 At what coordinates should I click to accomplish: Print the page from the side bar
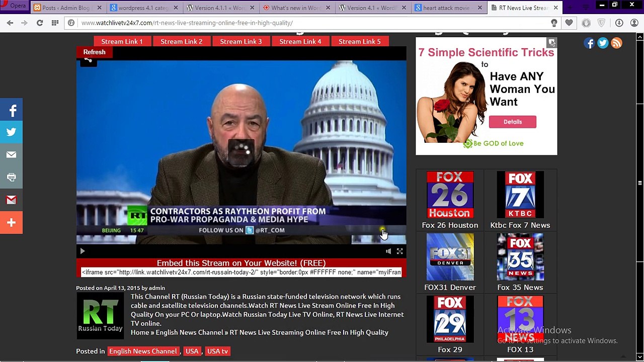11,177
